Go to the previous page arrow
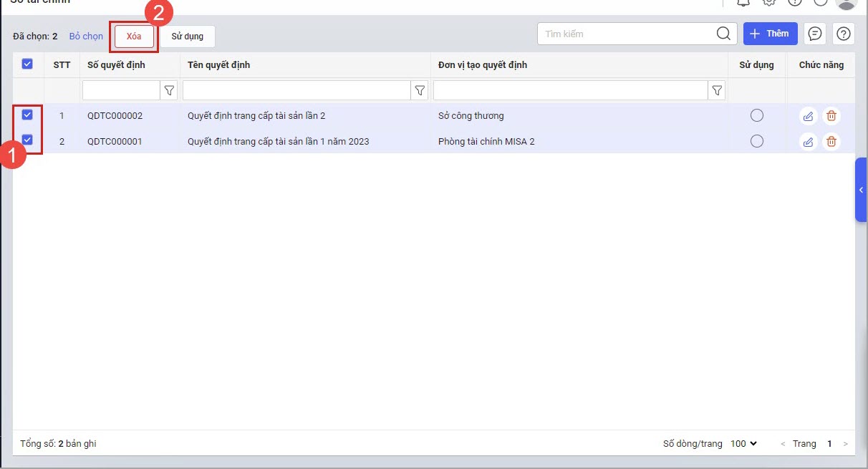The height and width of the screenshot is (469, 868). (783, 444)
